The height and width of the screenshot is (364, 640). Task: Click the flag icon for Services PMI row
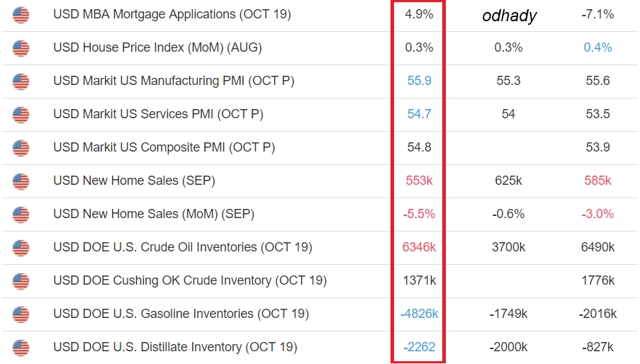[x=21, y=115]
